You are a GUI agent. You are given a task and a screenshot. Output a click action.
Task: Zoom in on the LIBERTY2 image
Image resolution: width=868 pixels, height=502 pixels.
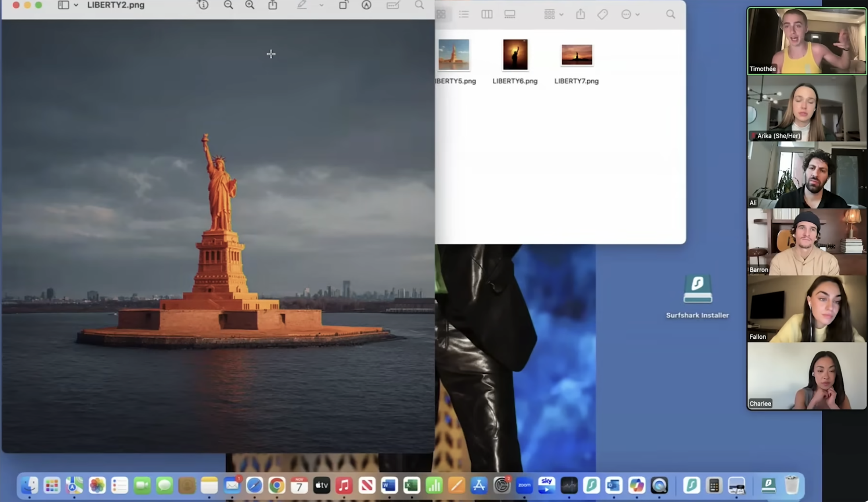250,5
